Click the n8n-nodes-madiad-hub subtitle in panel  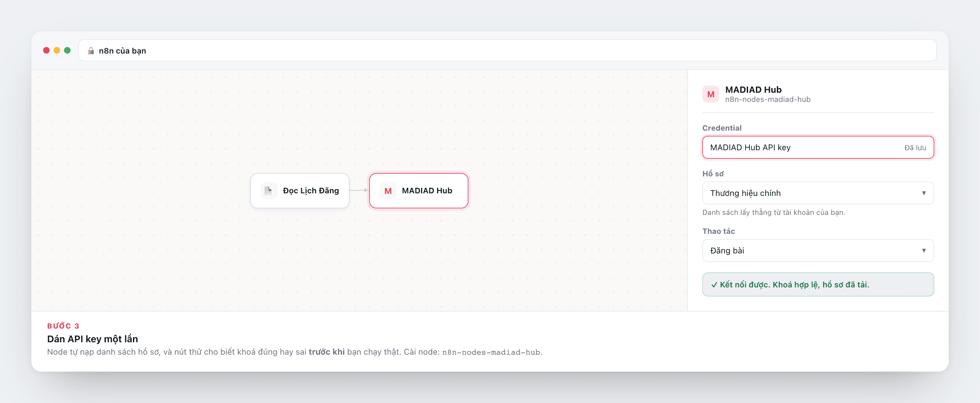coord(768,100)
